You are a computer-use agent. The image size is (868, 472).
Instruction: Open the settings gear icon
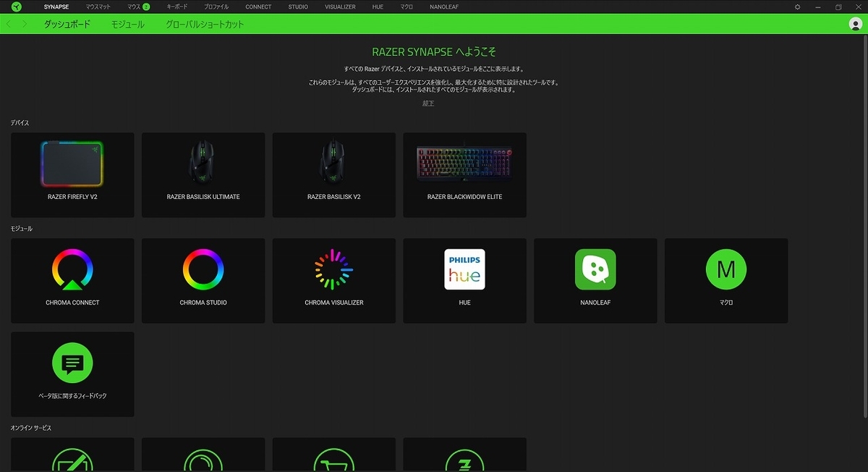(797, 7)
